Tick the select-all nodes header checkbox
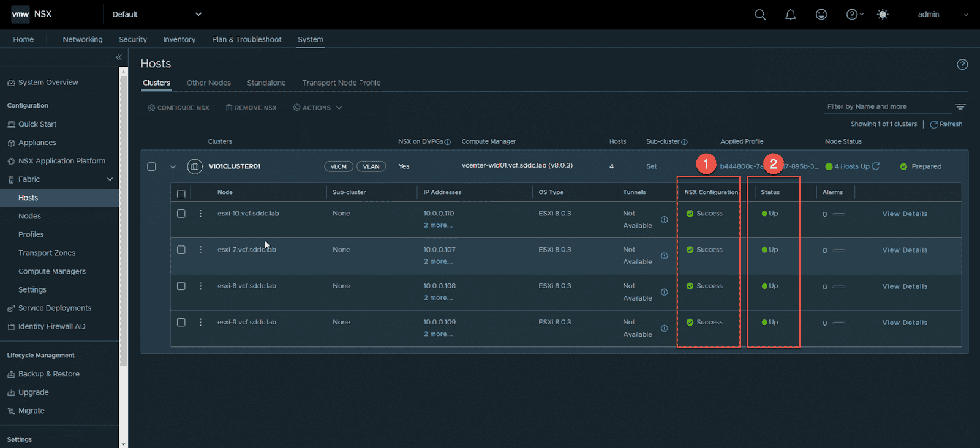Viewport: 980px width, 448px height. (181, 194)
